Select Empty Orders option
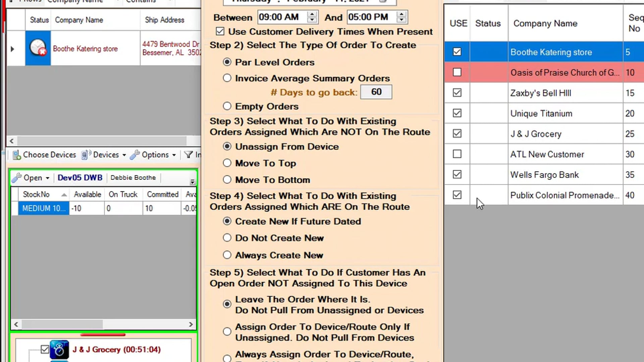This screenshot has width=644, height=362. (x=227, y=106)
